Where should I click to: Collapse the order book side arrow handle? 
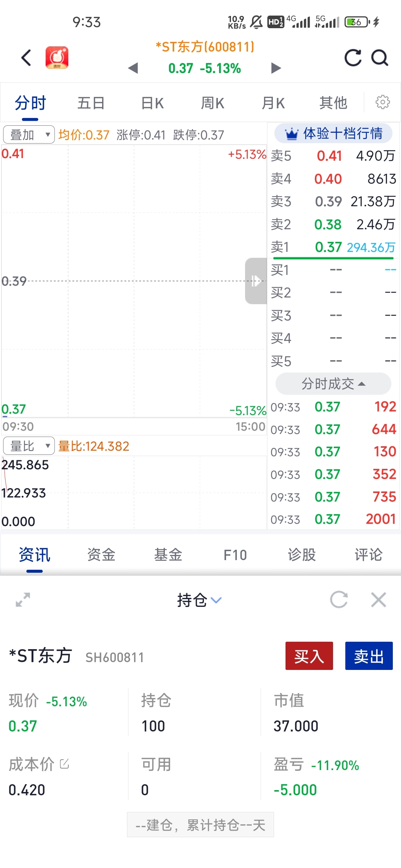pyautogui.click(x=256, y=281)
